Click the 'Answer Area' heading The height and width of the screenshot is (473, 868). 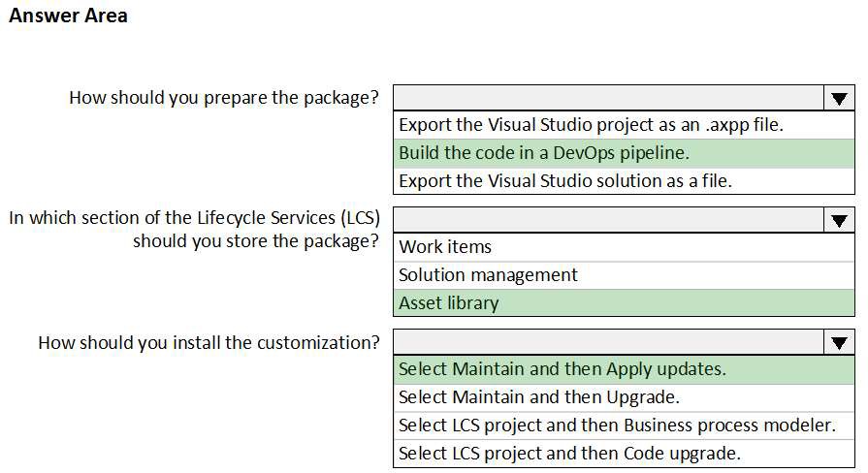[68, 16]
